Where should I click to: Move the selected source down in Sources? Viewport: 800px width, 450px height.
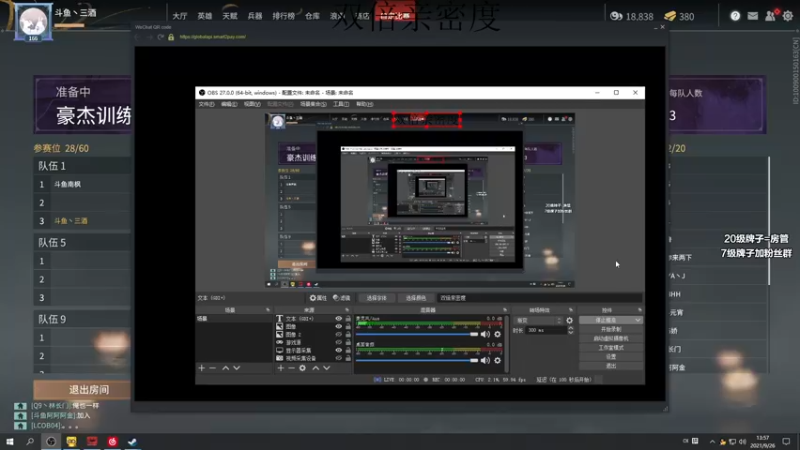pyautogui.click(x=327, y=368)
